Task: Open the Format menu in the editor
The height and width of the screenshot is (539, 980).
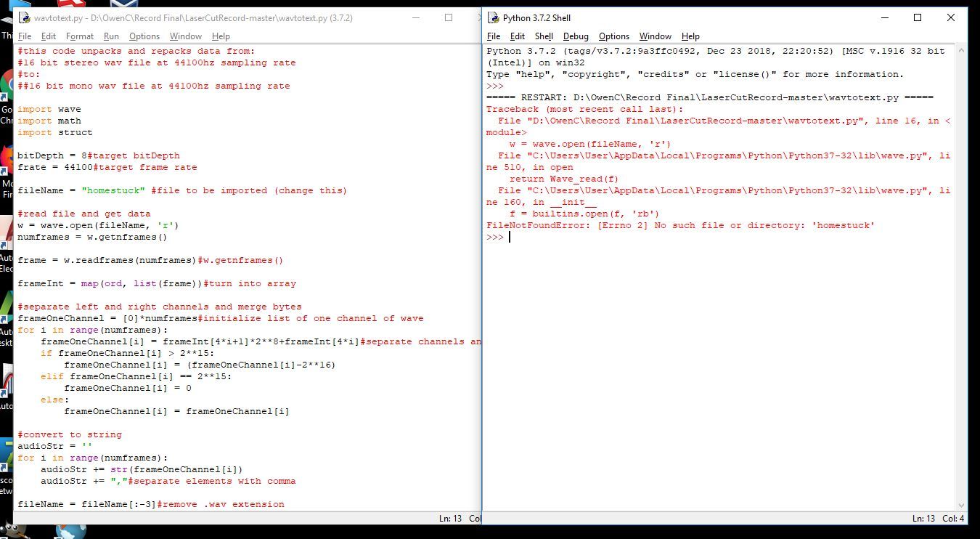Action: click(80, 36)
